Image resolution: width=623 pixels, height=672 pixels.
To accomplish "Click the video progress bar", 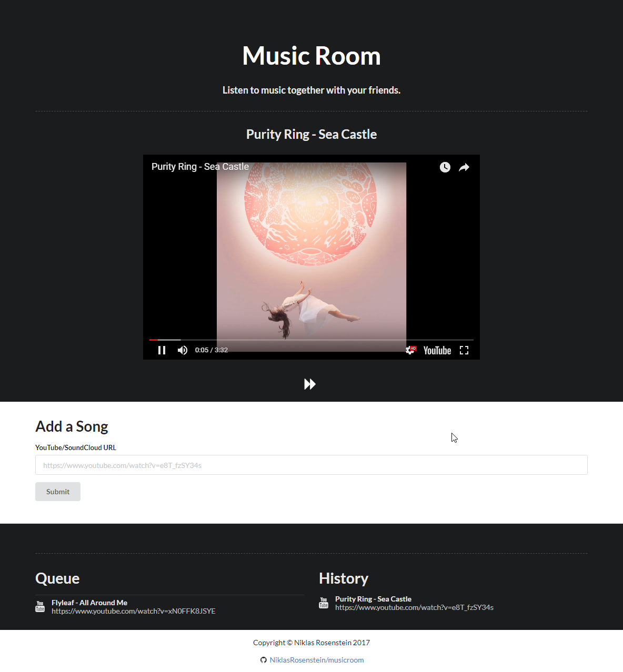I will [311, 340].
